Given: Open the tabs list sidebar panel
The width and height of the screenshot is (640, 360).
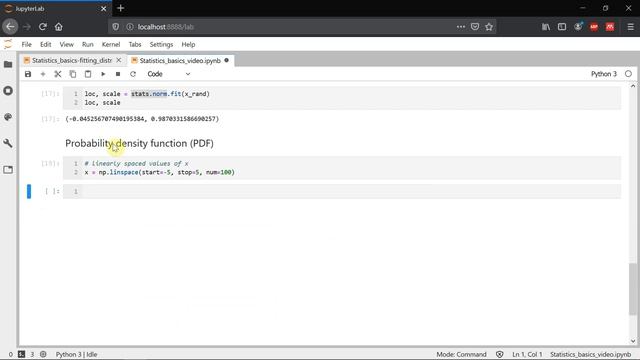Looking at the screenshot, I should point(8,170).
